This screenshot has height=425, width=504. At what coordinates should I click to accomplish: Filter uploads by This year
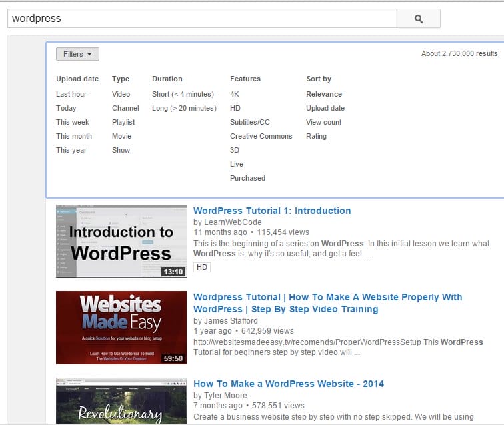(71, 150)
